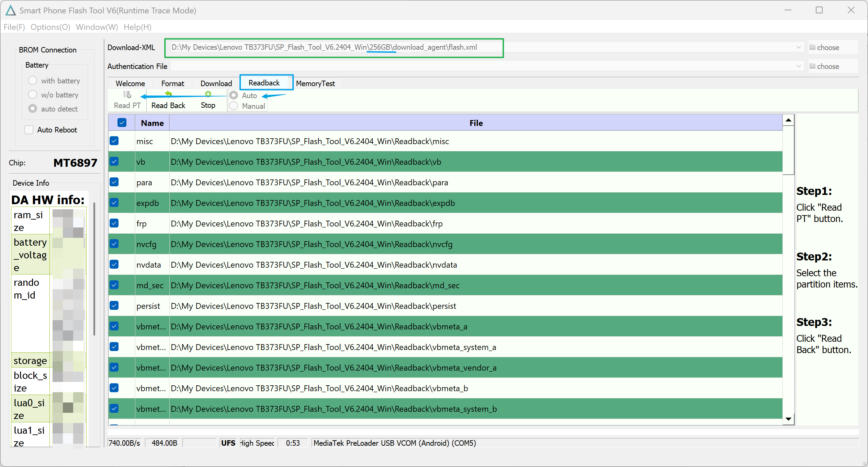Click the frp partition file path
868x467 pixels.
coord(306,224)
